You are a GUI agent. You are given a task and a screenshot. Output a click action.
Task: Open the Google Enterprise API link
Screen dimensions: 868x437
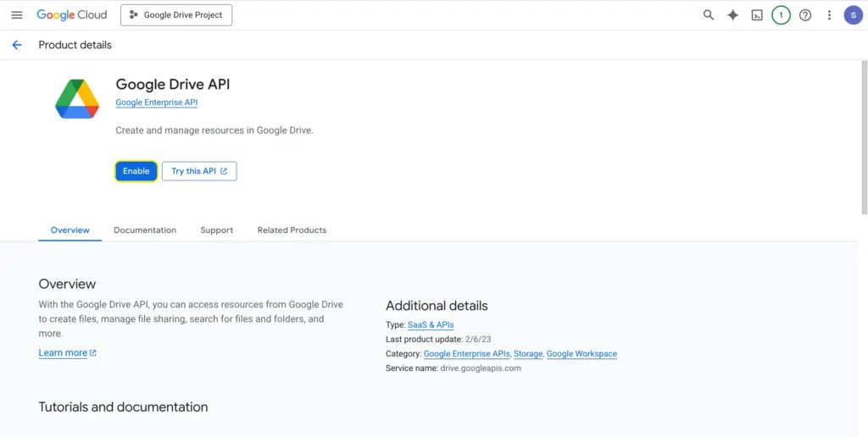[x=157, y=102]
